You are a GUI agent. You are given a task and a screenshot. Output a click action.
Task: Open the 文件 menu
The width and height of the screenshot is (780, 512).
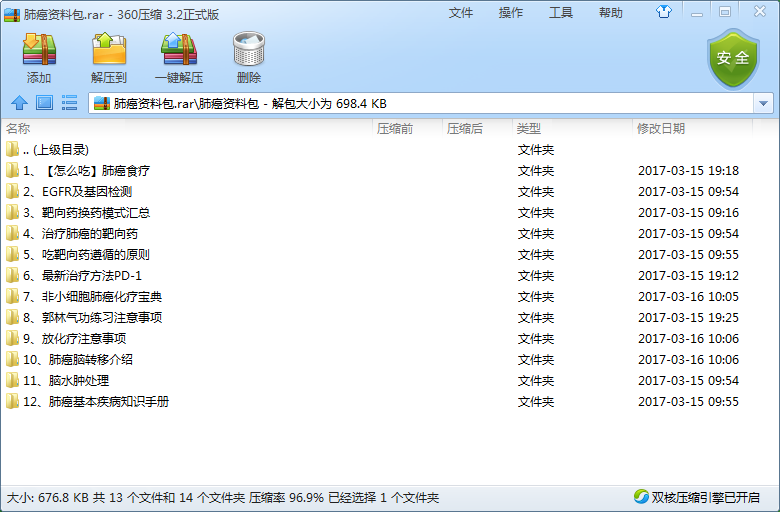coord(461,13)
